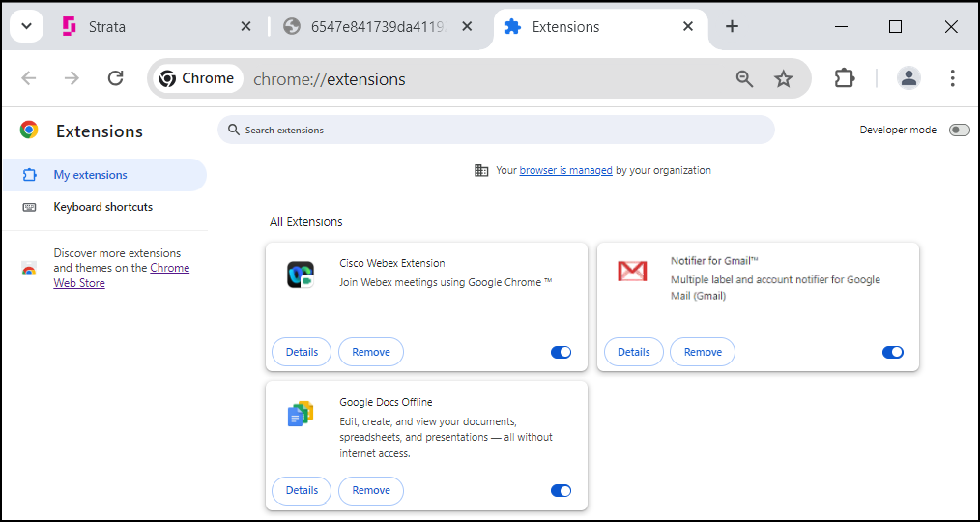Viewport: 980px width, 522px height.
Task: Click the Notifier for Gmail envelope icon
Action: click(632, 271)
